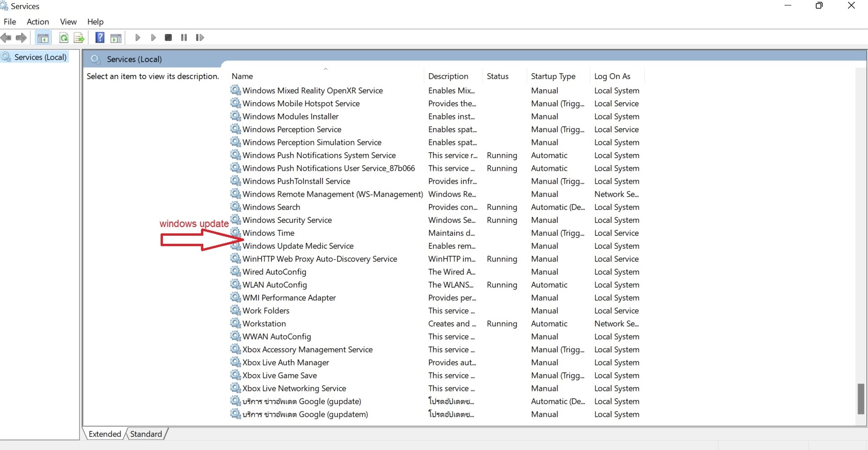
Task: Click Automatic startup type of Workstation
Action: click(549, 323)
